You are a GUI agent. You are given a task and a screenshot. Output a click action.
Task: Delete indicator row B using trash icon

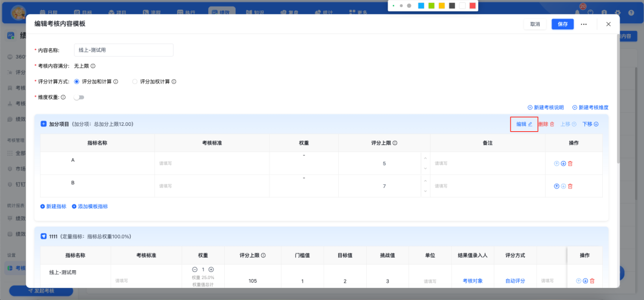point(570,186)
